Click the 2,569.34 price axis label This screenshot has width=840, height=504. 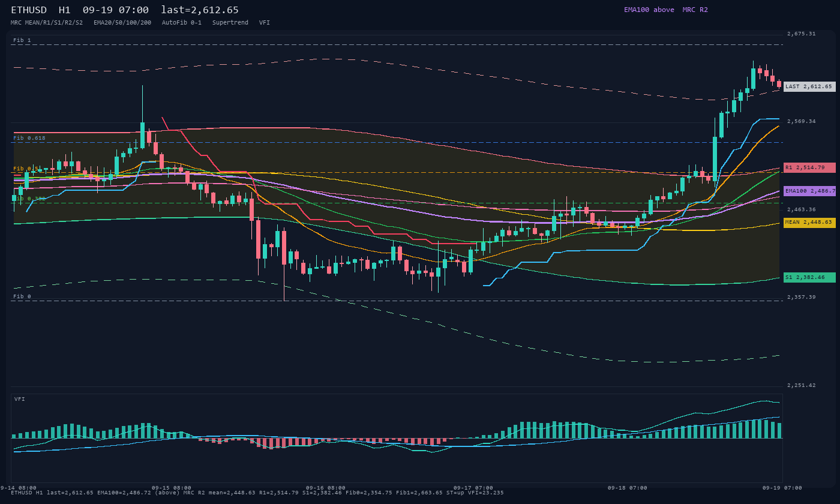[x=801, y=121]
